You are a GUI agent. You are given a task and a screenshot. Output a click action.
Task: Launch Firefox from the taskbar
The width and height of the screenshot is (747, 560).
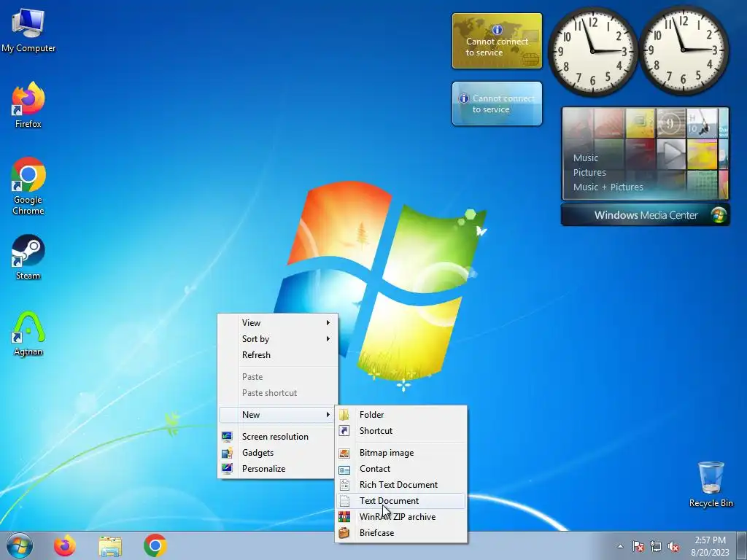point(65,545)
